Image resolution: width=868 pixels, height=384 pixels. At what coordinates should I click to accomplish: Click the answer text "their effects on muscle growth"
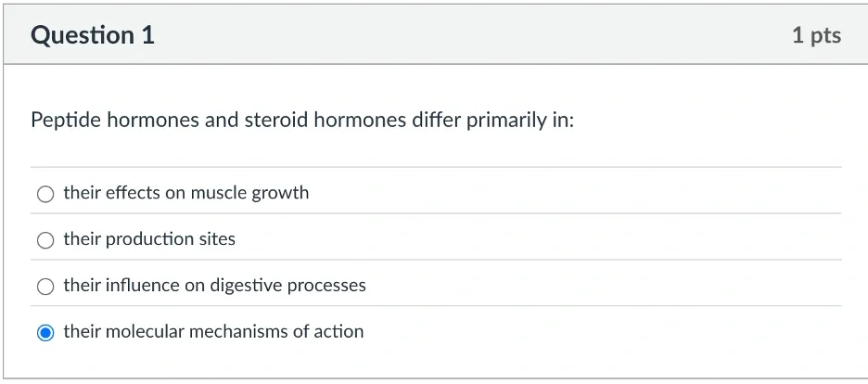click(185, 193)
